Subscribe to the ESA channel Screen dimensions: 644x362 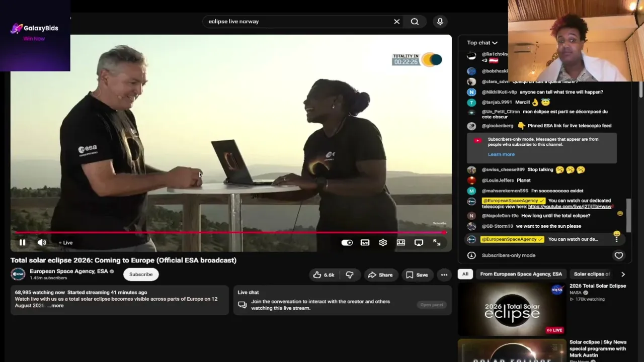pyautogui.click(x=141, y=275)
